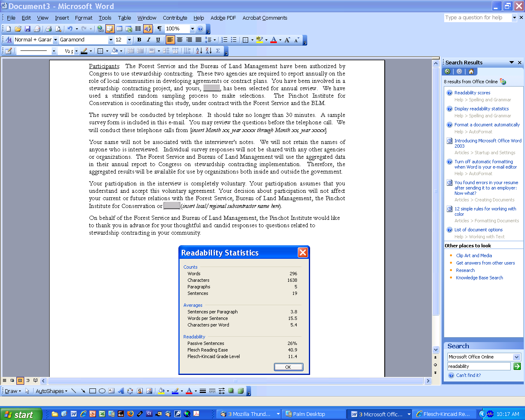
Task: Click the search field containing 'readability'
Action: 479,366
